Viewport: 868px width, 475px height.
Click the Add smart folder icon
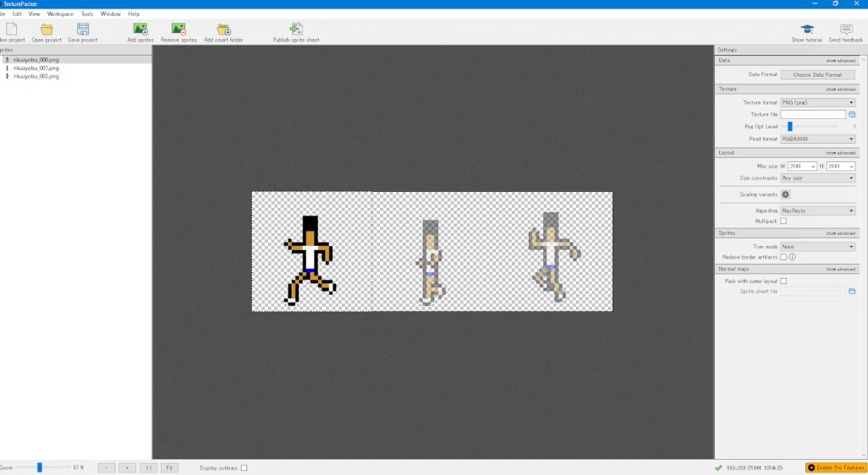point(223,30)
